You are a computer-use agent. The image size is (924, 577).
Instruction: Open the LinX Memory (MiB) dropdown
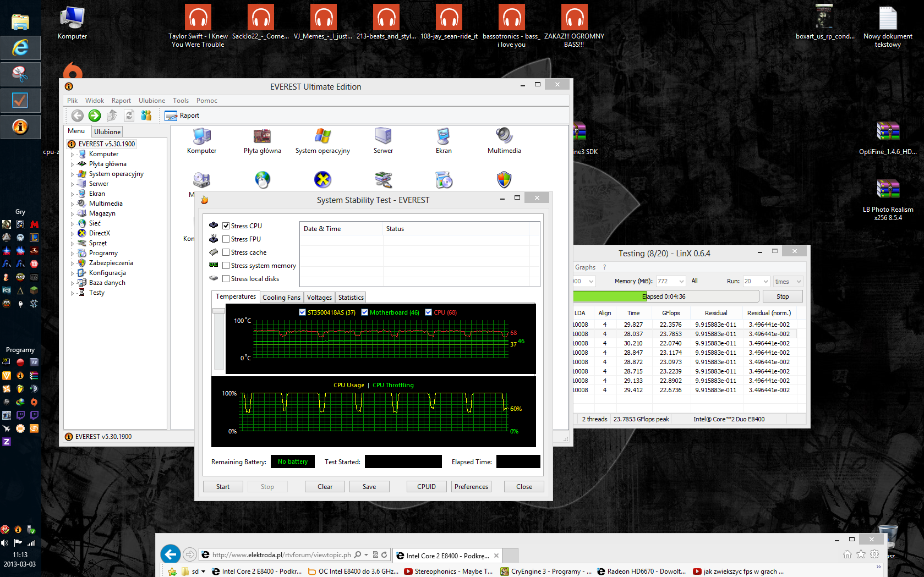(x=671, y=281)
